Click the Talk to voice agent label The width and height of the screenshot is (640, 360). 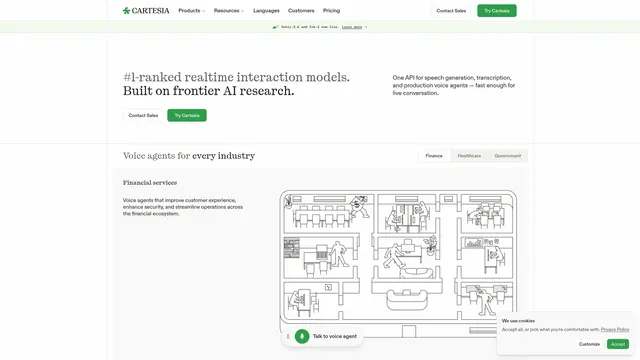335,336
